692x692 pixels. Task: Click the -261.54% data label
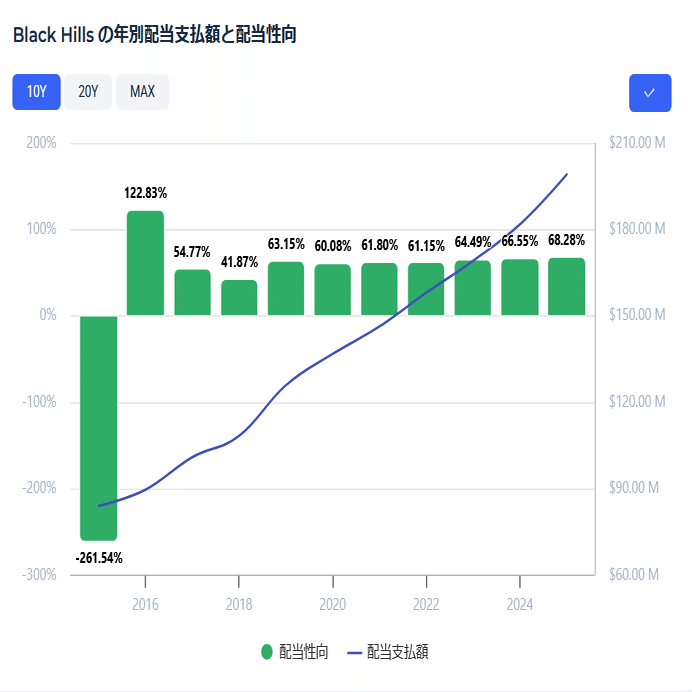pyautogui.click(x=99, y=558)
